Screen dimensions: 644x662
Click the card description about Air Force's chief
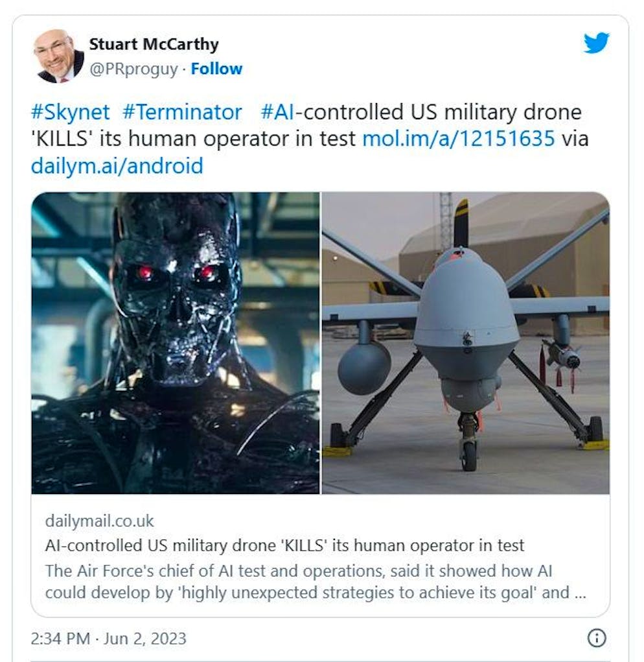(316, 582)
